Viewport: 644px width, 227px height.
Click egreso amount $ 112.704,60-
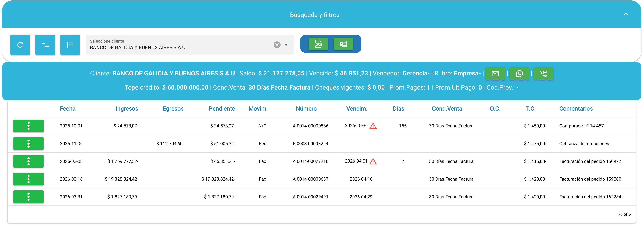[170, 144]
